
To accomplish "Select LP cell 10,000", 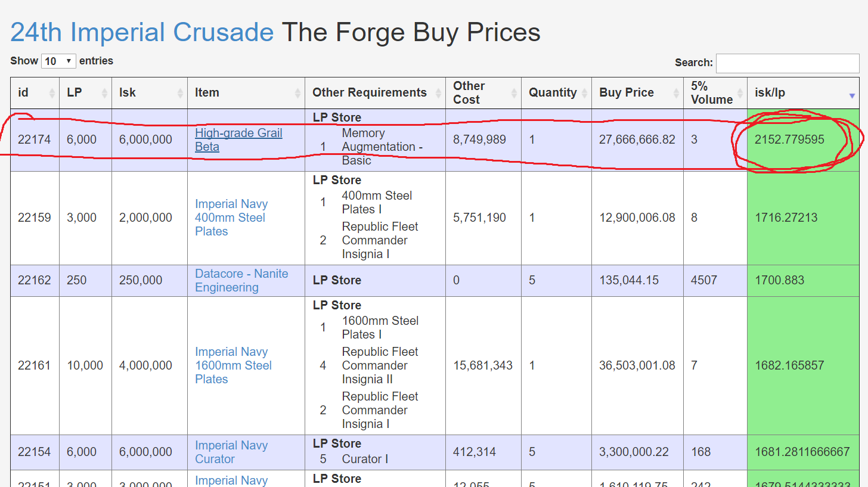I will (85, 365).
